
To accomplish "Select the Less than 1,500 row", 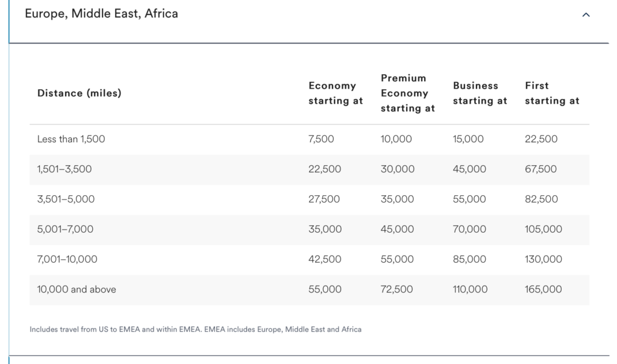I will tap(309, 139).
